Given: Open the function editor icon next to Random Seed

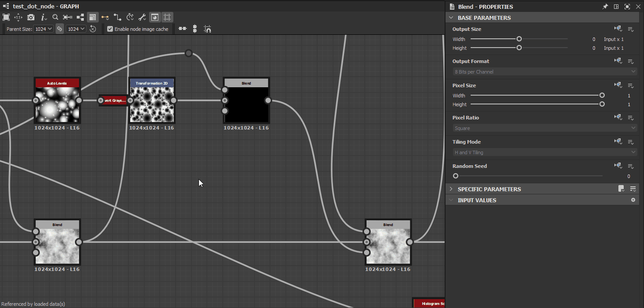Looking at the screenshot, I should click(617, 166).
